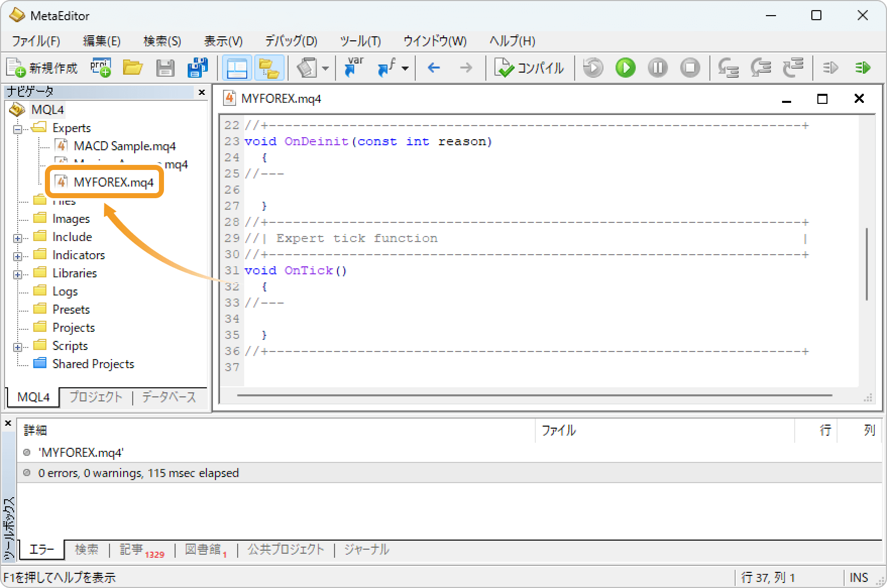887x588 pixels.
Task: Expand the Scripts folder
Action: 18,347
